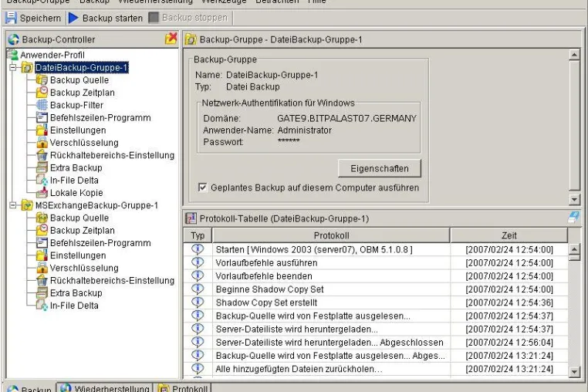Image resolution: width=588 pixels, height=392 pixels.
Task: Click Backup Quelle icon under DateiBackup-Gruppe-1
Action: coord(42,80)
